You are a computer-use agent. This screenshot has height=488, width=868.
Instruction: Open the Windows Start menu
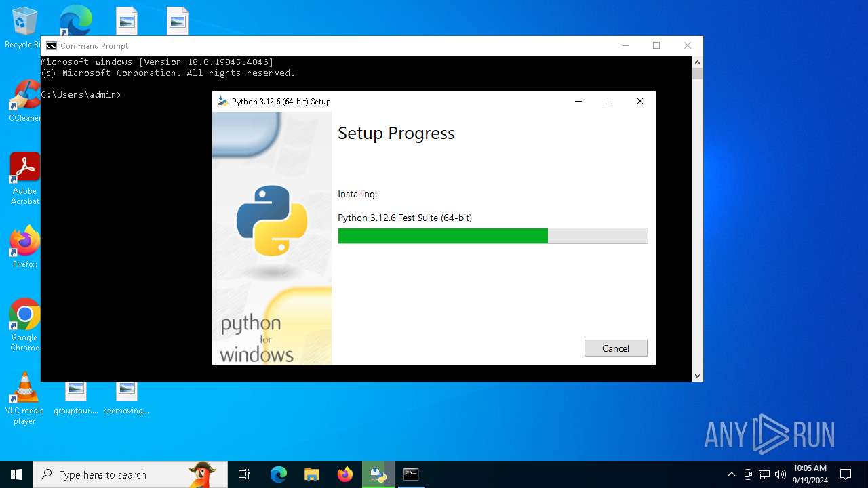pyautogui.click(x=16, y=474)
